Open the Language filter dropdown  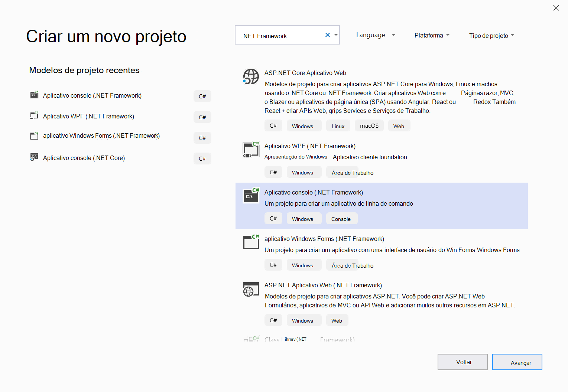pyautogui.click(x=376, y=35)
